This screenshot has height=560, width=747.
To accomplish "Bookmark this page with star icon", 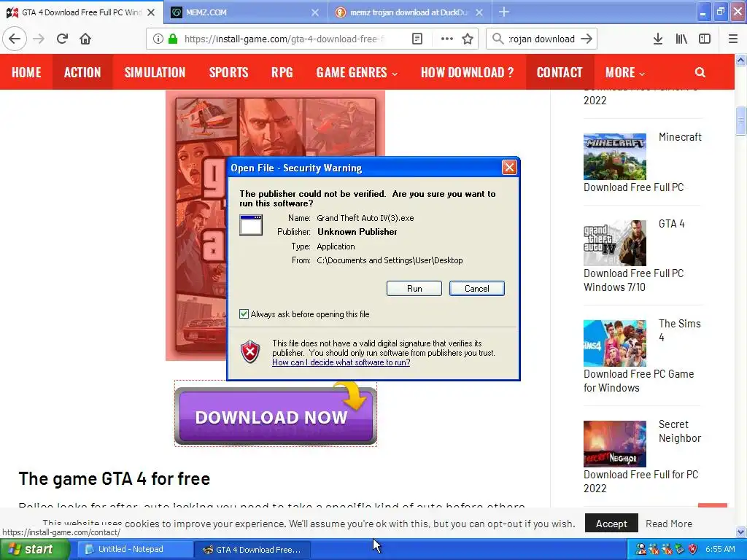I will click(x=468, y=39).
